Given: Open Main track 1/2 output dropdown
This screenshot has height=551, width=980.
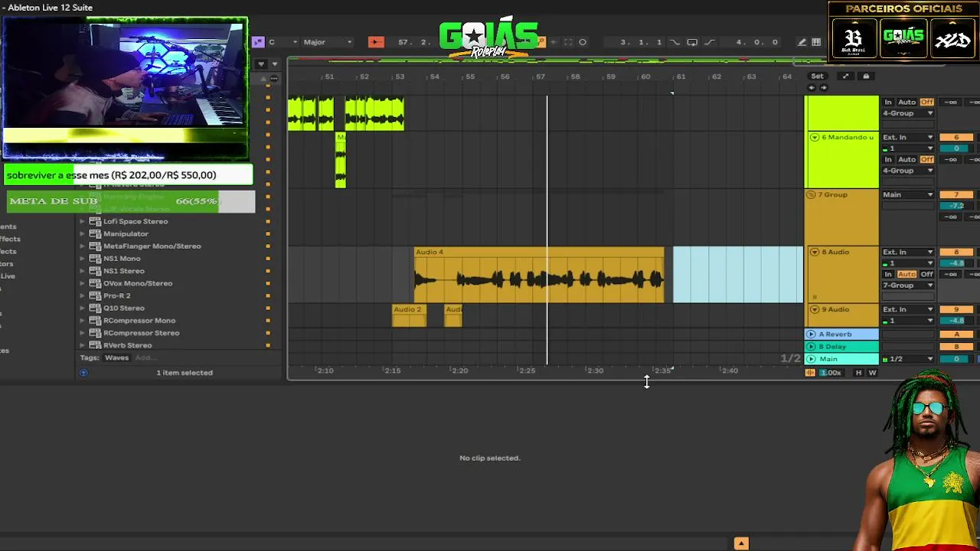Looking at the screenshot, I should (908, 359).
